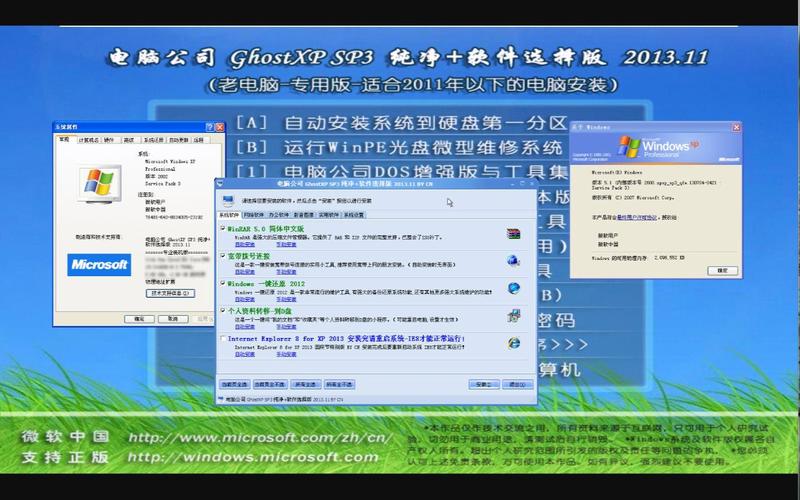Click the Windows 一键还原 2012 icon
This screenshot has width=800, height=500.
pyautogui.click(x=514, y=288)
